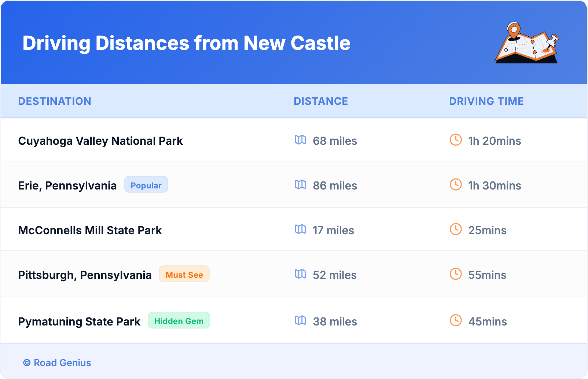Click the clock icon next to 1h 20mins
Image resolution: width=588 pixels, height=379 pixels.
pos(456,140)
